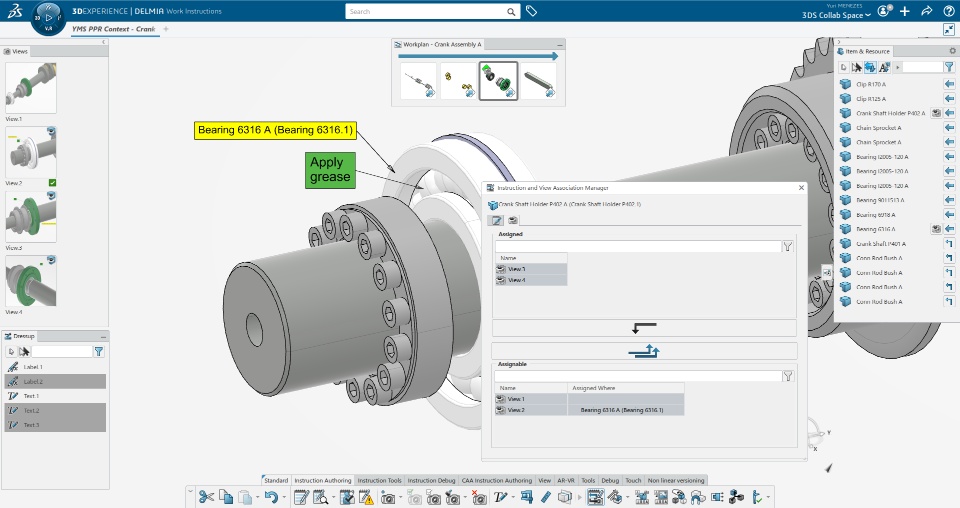This screenshot has height=508, width=960.
Task: Click the blue left arrow for Clip R170 A
Action: pyautogui.click(x=949, y=84)
